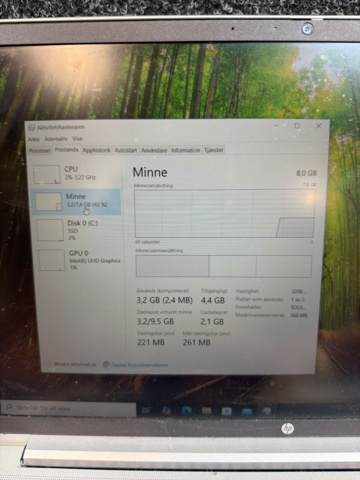The width and height of the screenshot is (360, 480).
Task: Open the Information tab
Action: [x=186, y=150]
